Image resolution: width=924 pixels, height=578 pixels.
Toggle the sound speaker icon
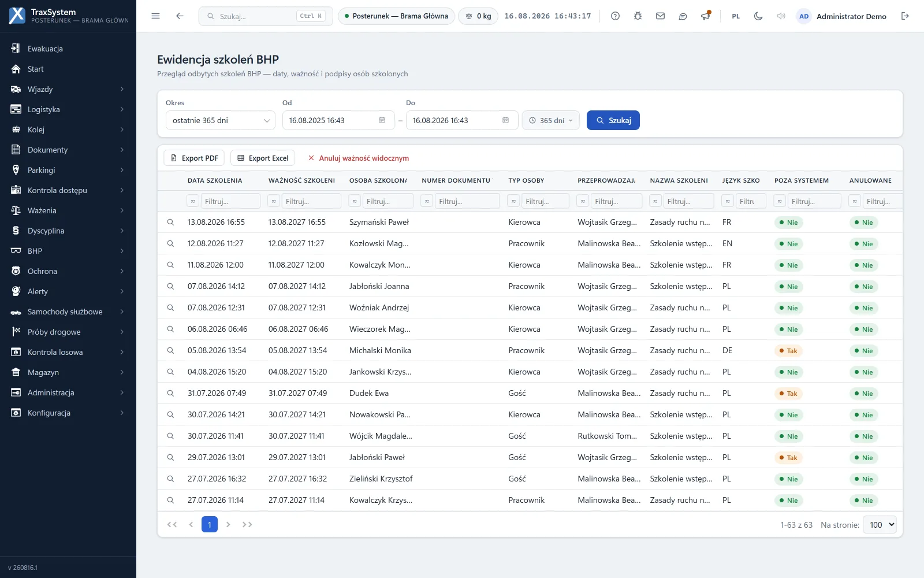pos(781,16)
